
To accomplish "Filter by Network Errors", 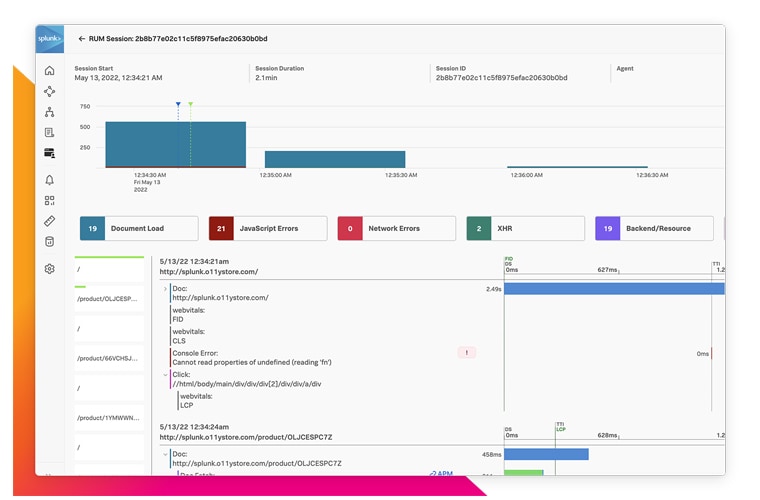I will pos(396,228).
